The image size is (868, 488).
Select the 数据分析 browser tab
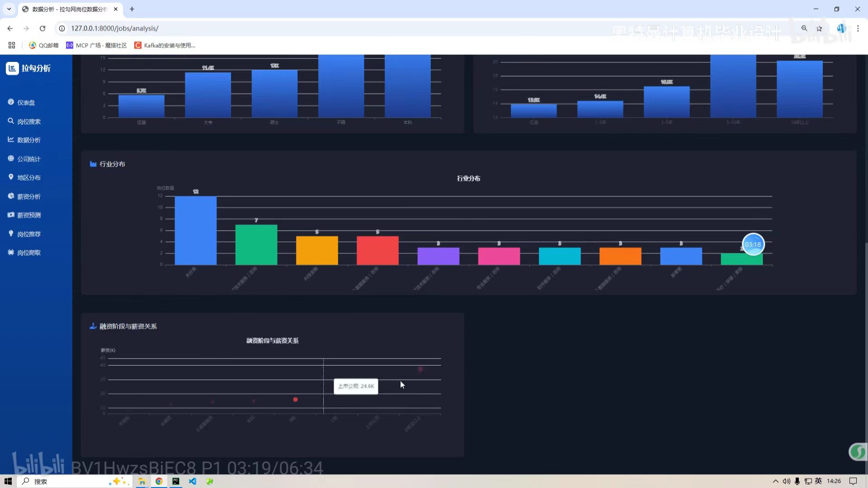(x=69, y=9)
